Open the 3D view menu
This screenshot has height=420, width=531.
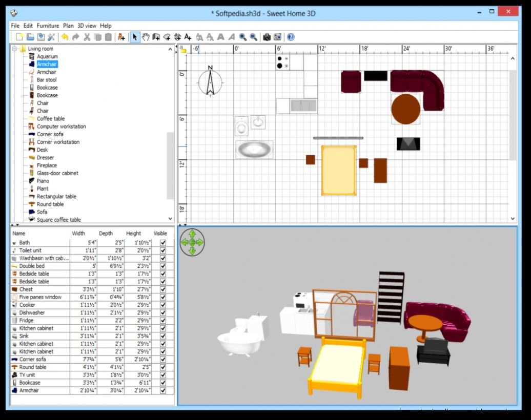pos(87,26)
